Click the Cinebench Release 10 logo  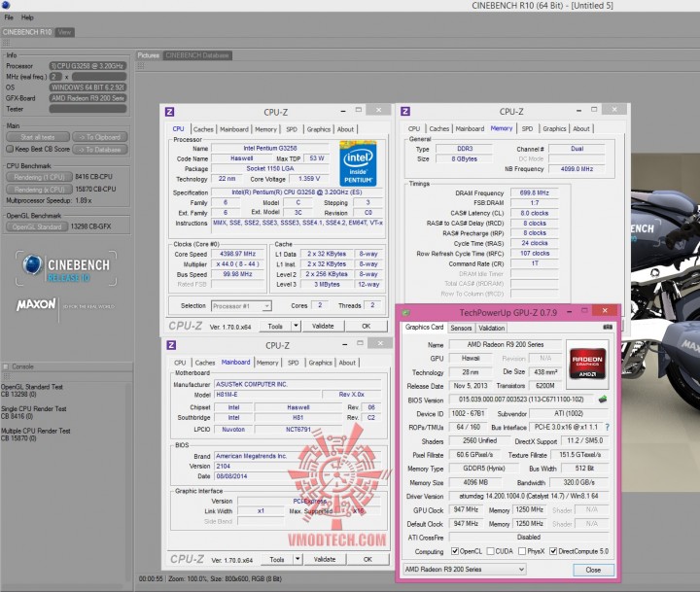click(66, 268)
